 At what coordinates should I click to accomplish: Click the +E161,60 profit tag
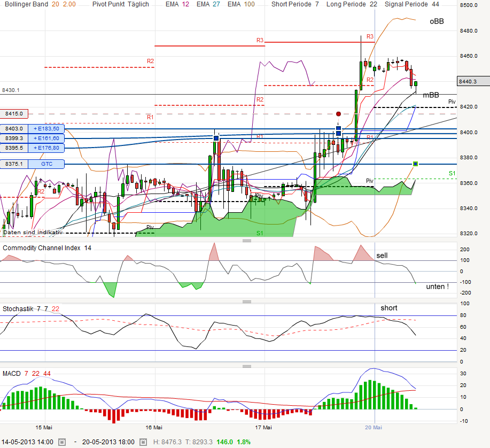click(x=46, y=138)
